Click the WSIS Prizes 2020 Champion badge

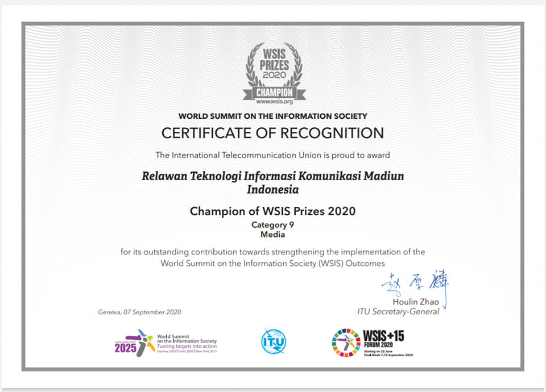(x=274, y=72)
